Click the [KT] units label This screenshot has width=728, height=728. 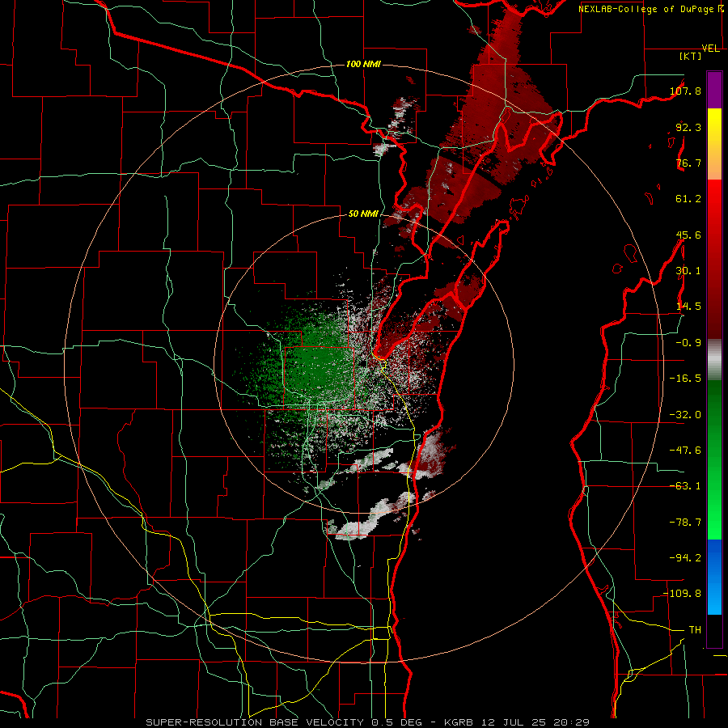tap(690, 56)
